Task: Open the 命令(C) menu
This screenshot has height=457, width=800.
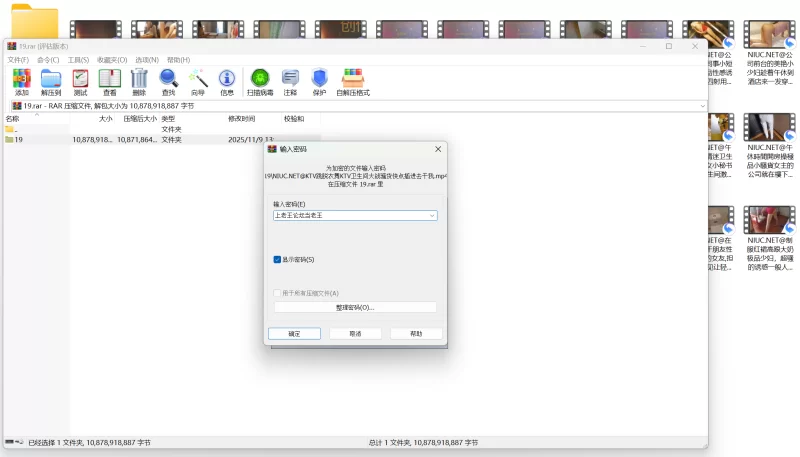Action: click(48, 60)
